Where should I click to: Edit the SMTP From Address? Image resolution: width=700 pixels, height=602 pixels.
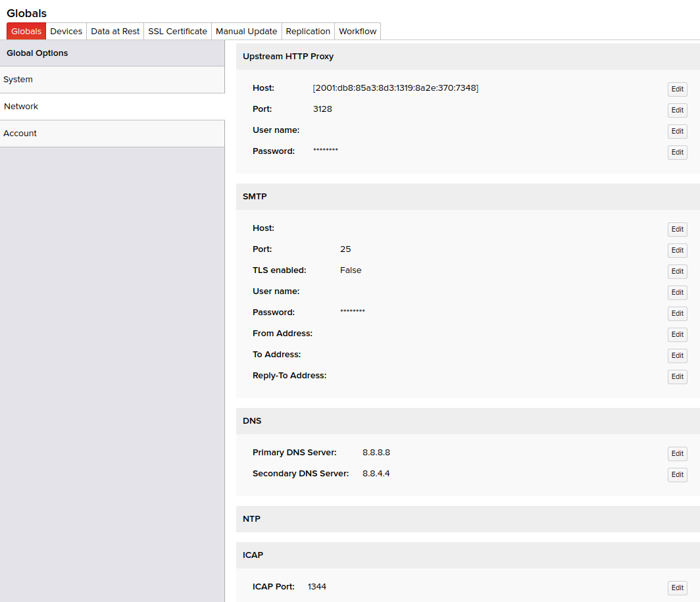677,335
